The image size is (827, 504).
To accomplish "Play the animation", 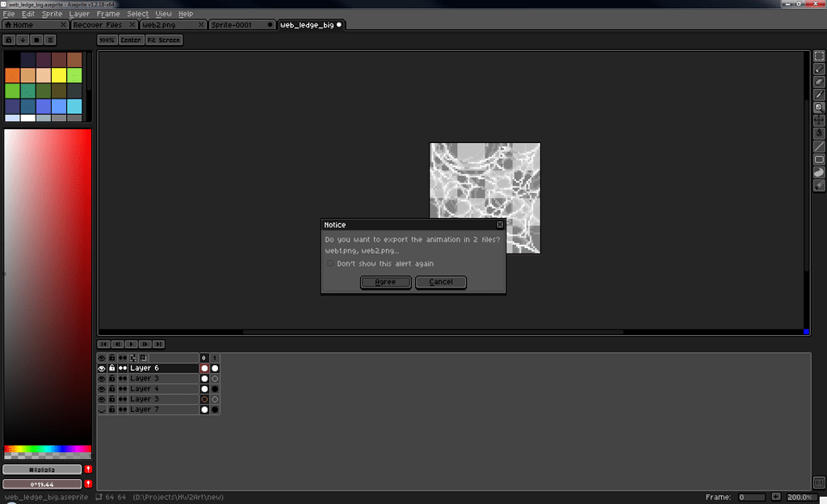I will [132, 344].
